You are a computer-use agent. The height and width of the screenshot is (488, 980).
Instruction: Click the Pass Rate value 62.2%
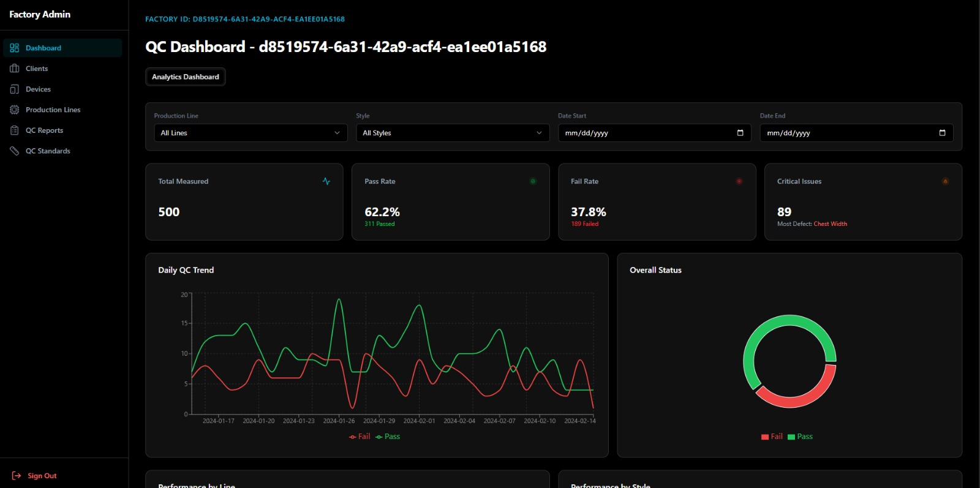(382, 212)
